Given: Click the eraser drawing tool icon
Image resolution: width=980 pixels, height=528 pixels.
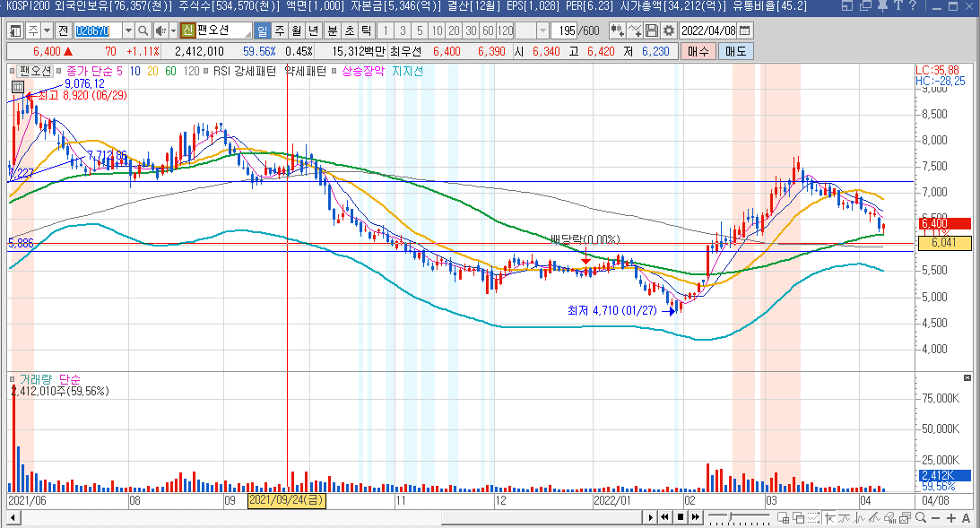Looking at the screenshot, I should click(890, 518).
